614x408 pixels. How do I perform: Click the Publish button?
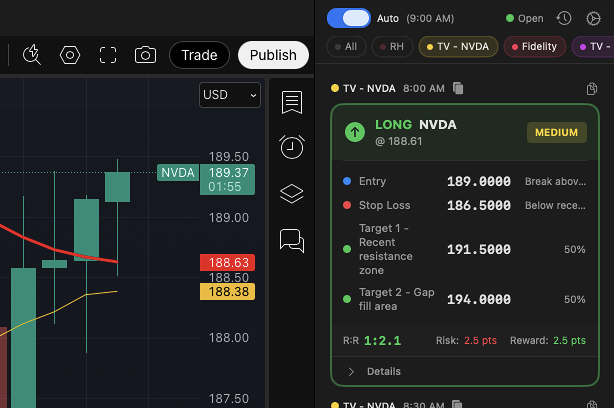coord(272,55)
